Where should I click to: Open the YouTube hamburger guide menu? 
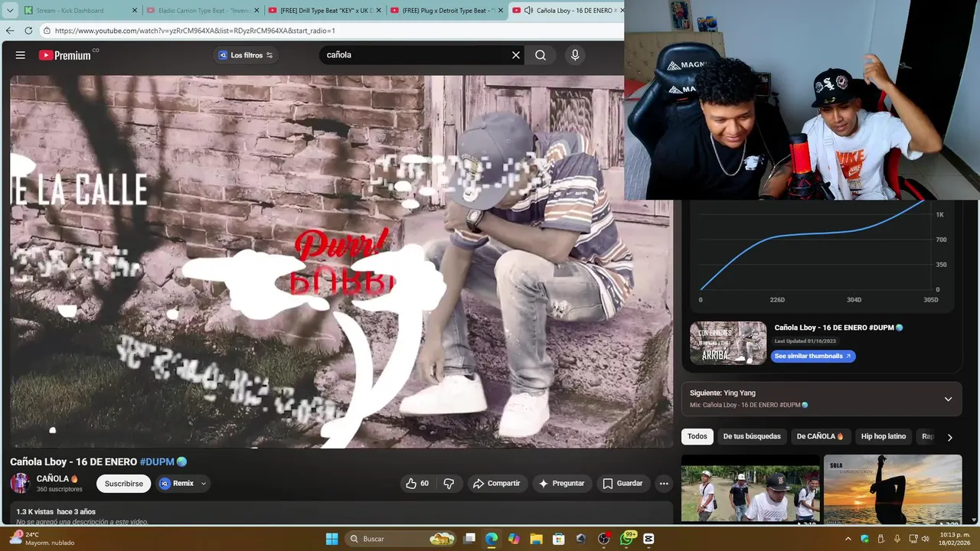(21, 55)
